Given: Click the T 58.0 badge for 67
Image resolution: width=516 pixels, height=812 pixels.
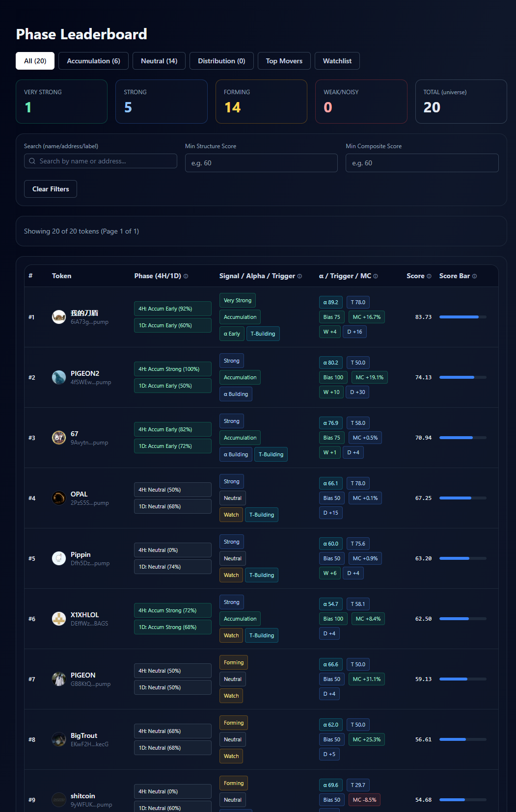Looking at the screenshot, I should 358,423.
